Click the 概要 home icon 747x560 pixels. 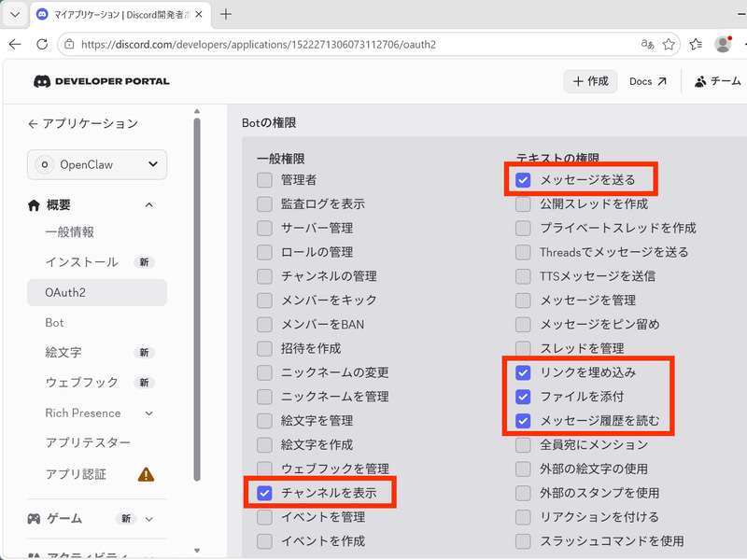tap(34, 205)
